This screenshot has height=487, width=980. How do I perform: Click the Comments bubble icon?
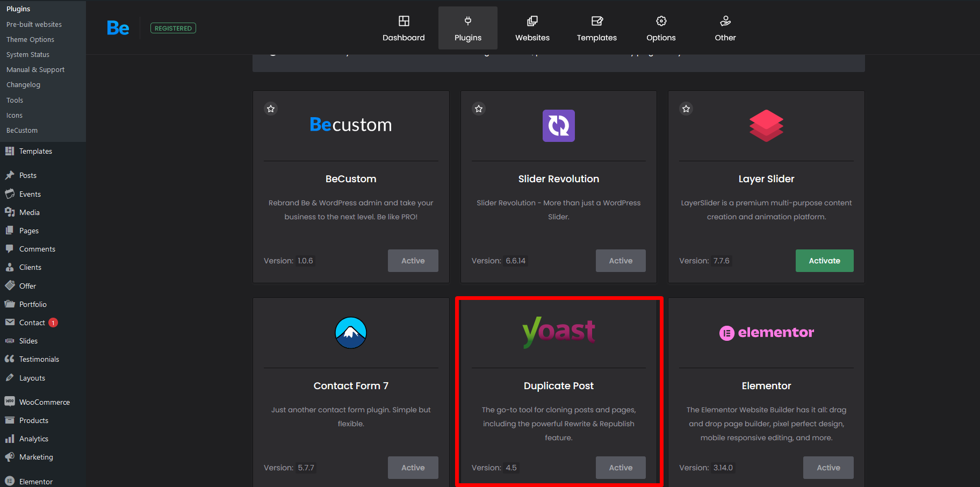(x=10, y=249)
